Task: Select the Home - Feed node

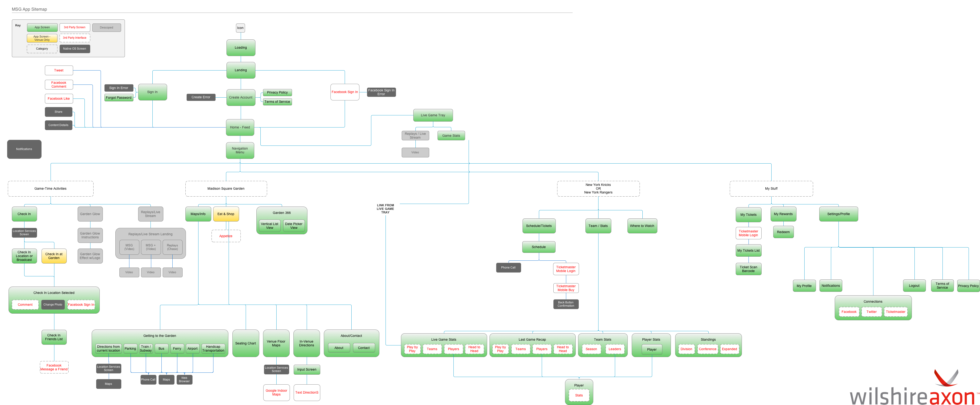Action: coord(240,127)
